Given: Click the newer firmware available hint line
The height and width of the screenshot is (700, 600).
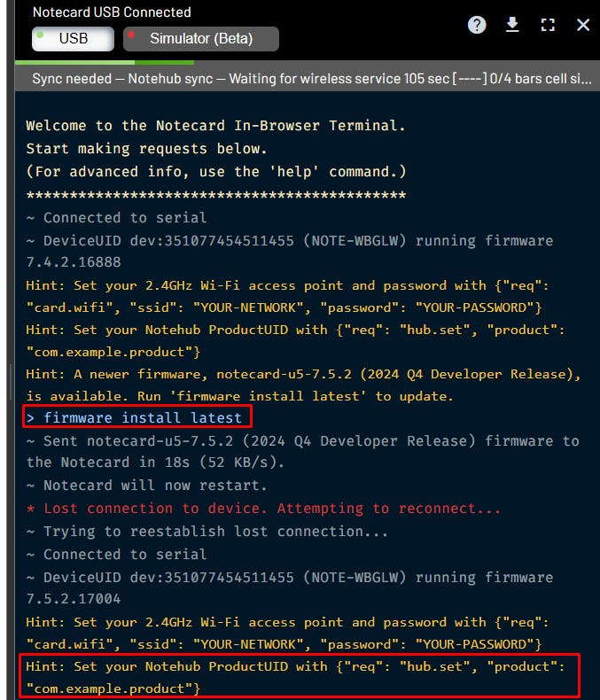Looking at the screenshot, I should (x=304, y=385).
